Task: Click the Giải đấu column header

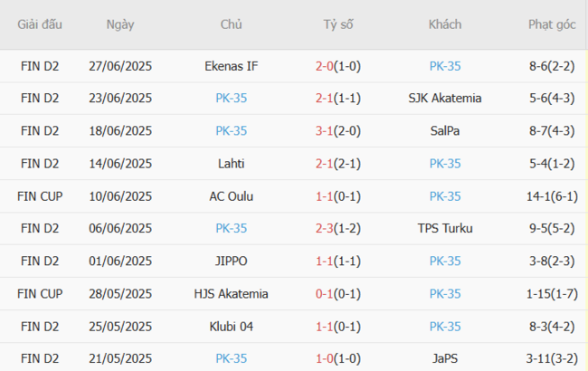Action: click(x=40, y=24)
